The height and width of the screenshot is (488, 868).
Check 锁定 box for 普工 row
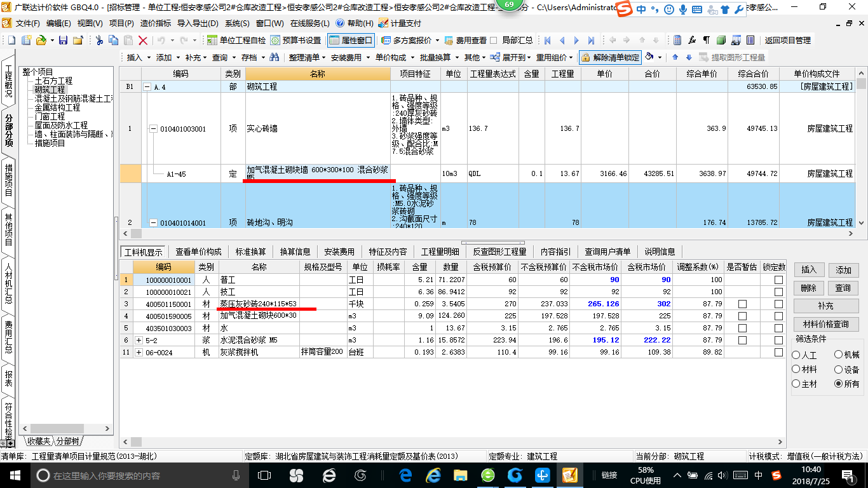pos(778,280)
